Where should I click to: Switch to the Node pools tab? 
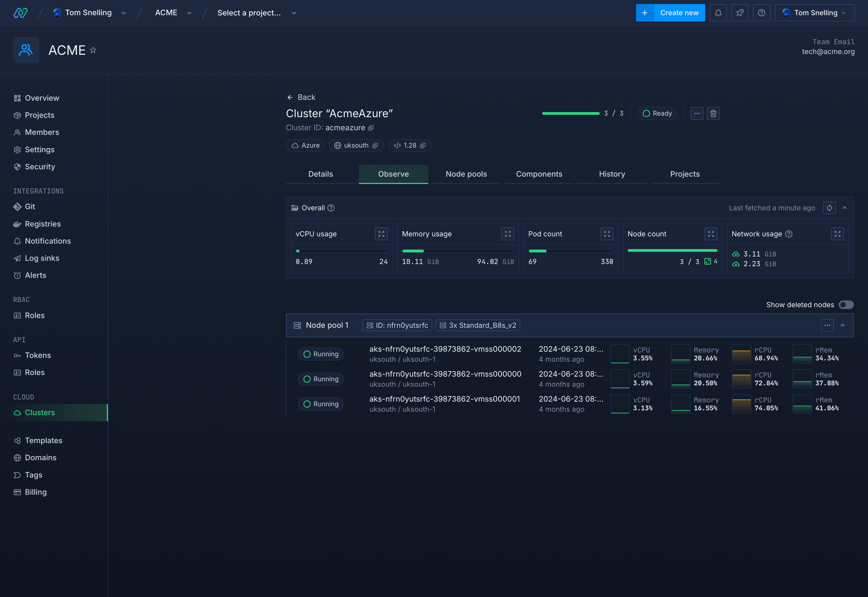pyautogui.click(x=466, y=174)
